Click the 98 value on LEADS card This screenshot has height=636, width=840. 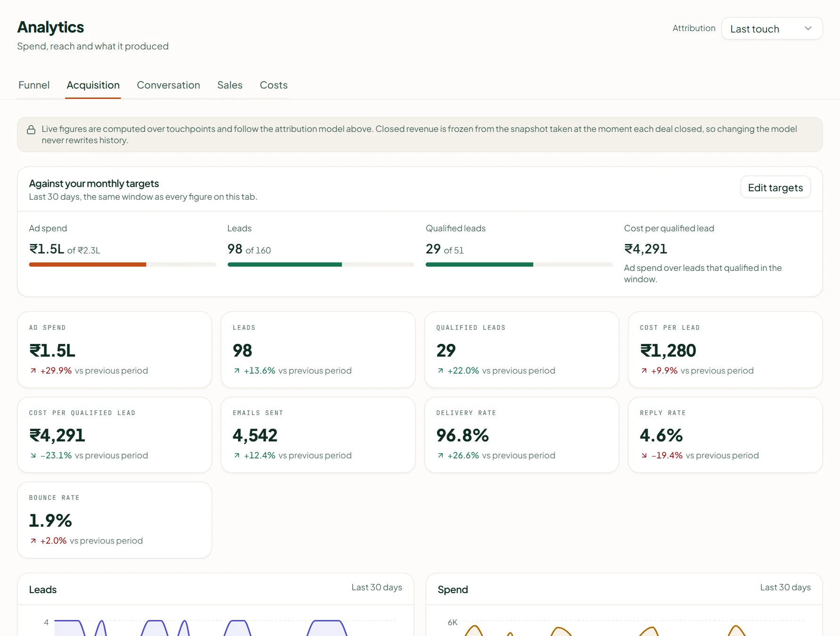click(x=242, y=351)
